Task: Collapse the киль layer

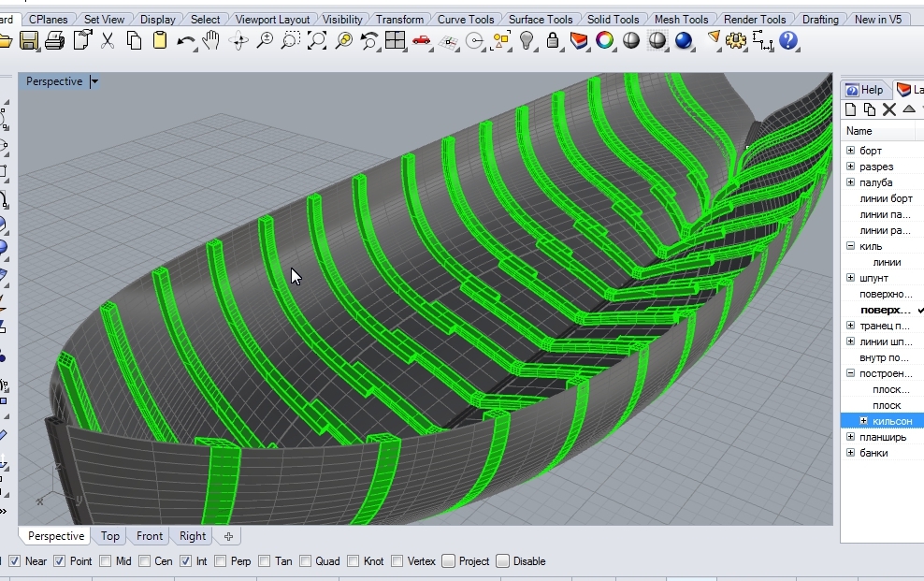Action: [x=850, y=246]
